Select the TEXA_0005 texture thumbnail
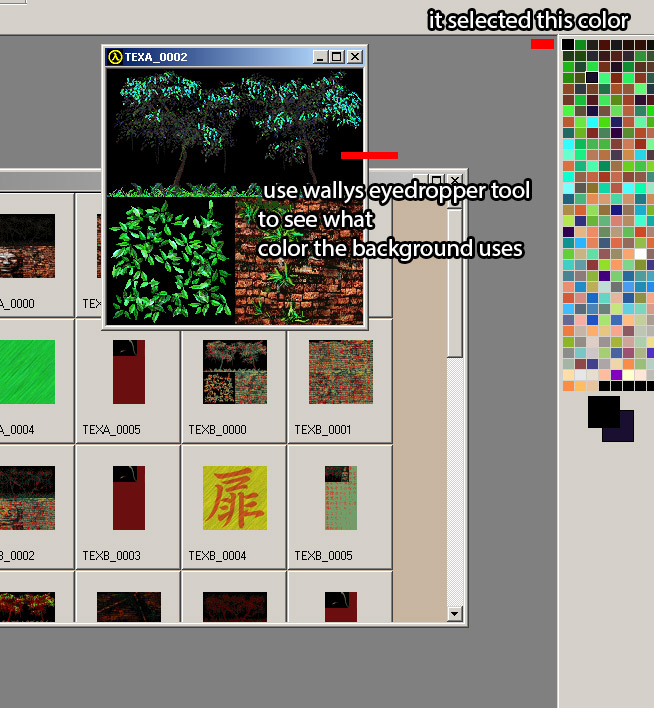Image resolution: width=654 pixels, height=708 pixels. 129,372
